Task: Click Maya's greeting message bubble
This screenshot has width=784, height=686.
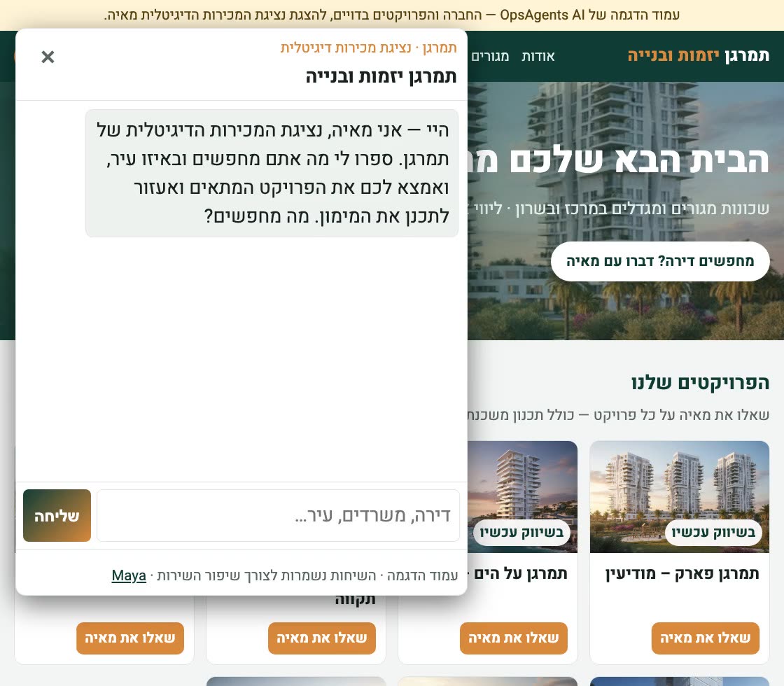Action: point(272,173)
